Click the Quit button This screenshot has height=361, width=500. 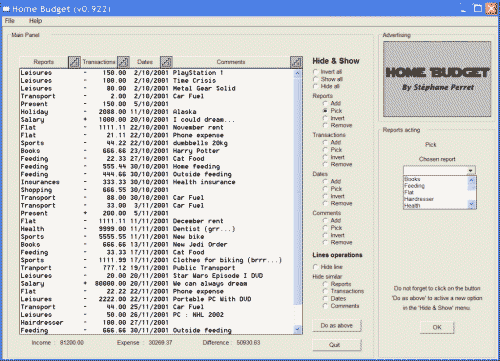(337, 345)
